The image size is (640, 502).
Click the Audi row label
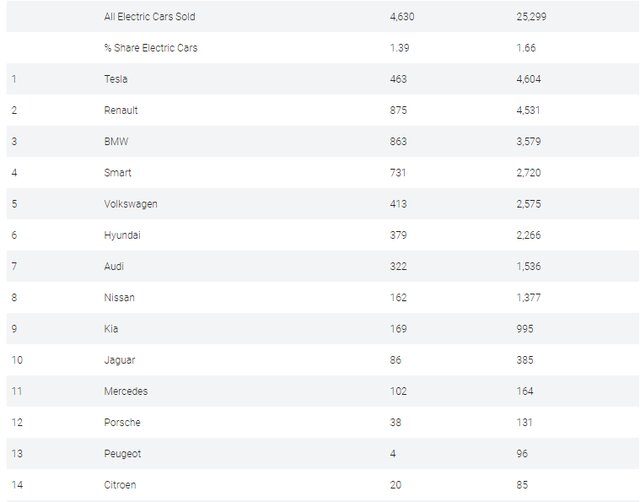(x=114, y=266)
